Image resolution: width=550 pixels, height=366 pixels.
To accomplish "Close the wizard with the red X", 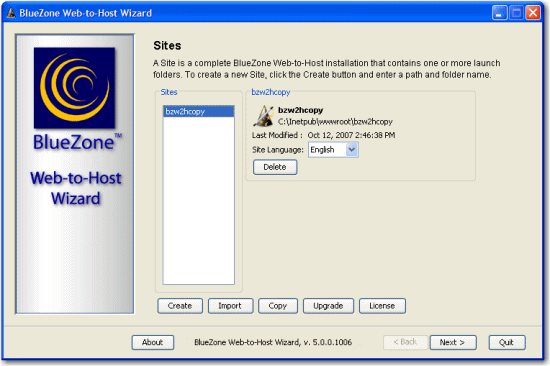I will (x=533, y=13).
